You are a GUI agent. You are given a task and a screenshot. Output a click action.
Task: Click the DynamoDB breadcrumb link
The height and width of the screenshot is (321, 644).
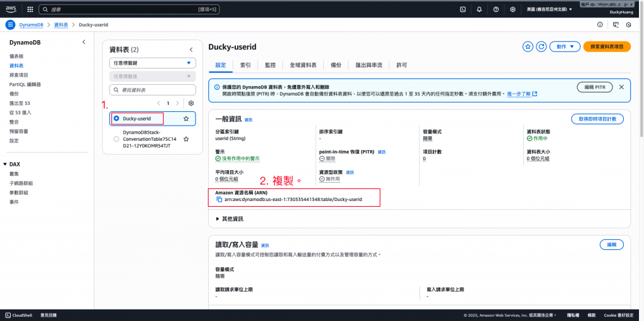tap(31, 24)
